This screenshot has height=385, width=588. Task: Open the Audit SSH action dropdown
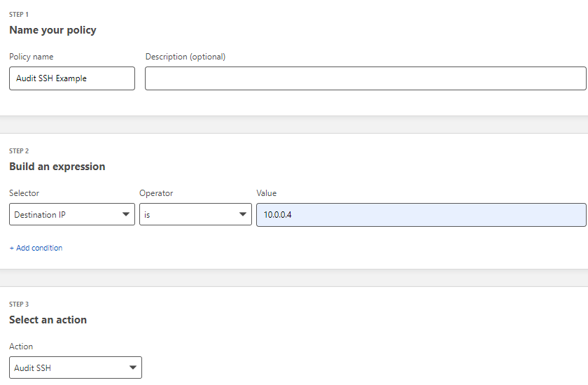tap(76, 367)
